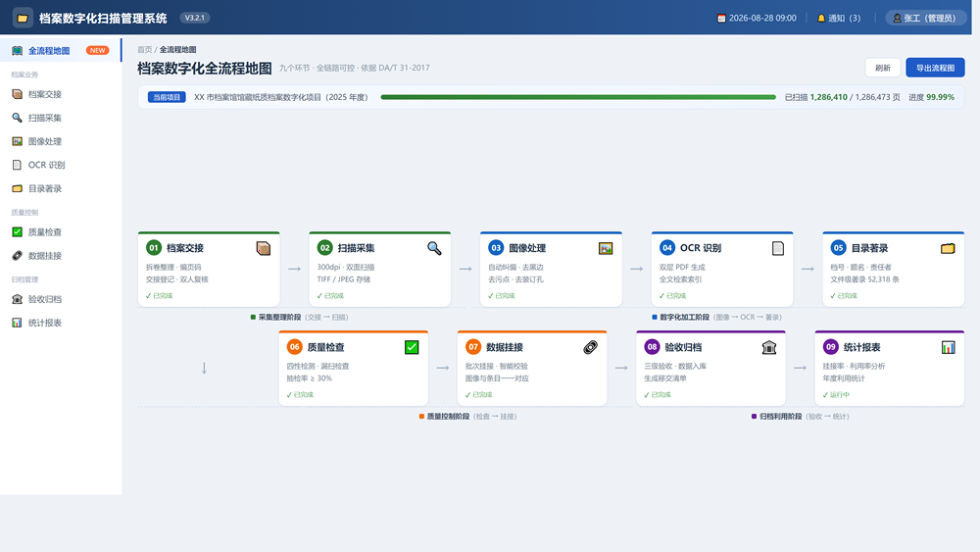This screenshot has height=552, width=980.
Task: Click the step number 09 purple badge
Action: point(831,347)
